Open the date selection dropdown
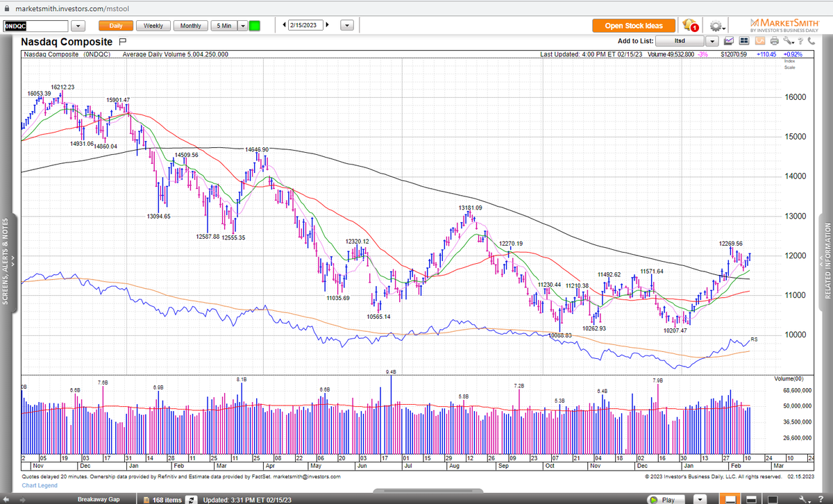 346,24
